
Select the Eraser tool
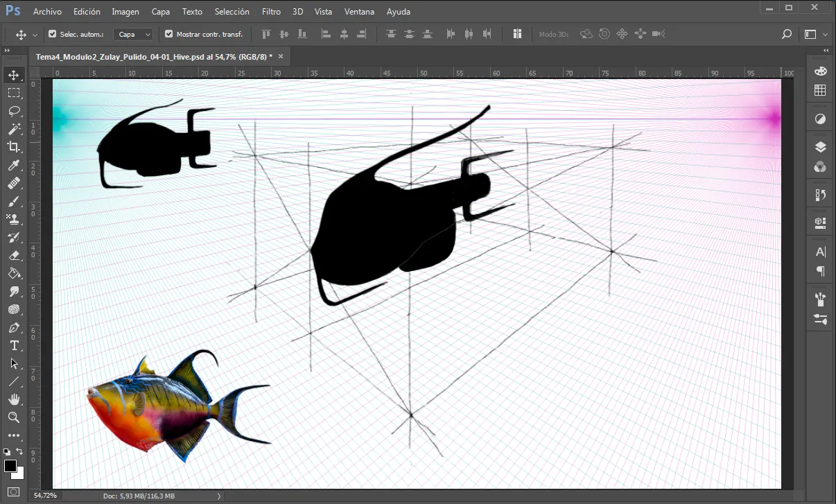pyautogui.click(x=14, y=255)
